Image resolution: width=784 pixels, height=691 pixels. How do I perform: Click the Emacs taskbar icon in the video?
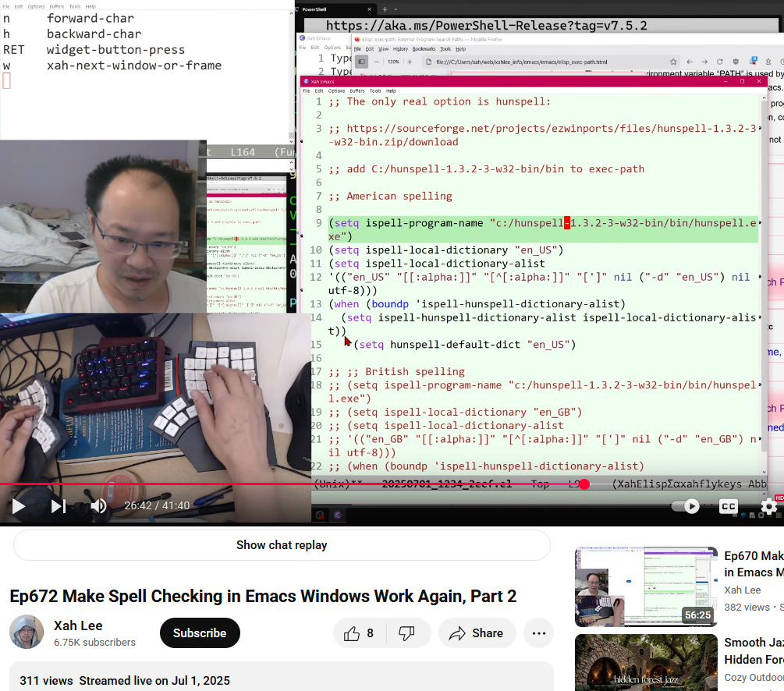(338, 515)
